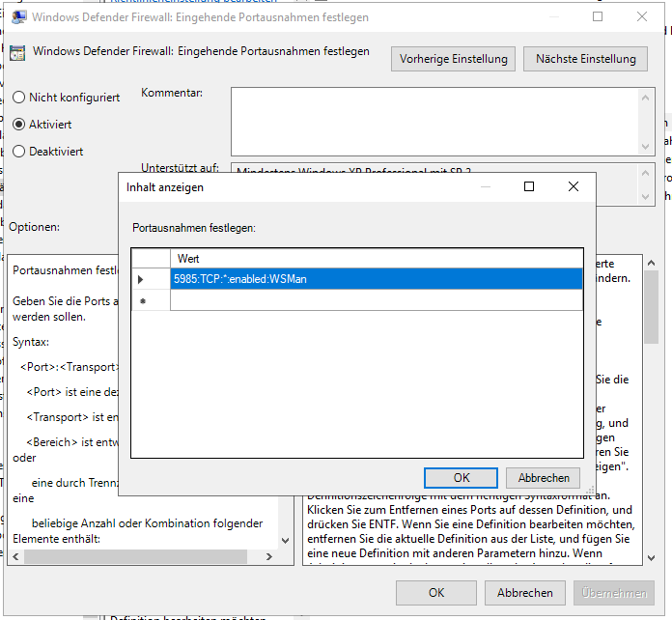Click the policy setting icon next to the heading
Screen dimensions: 672x620
click(17, 53)
